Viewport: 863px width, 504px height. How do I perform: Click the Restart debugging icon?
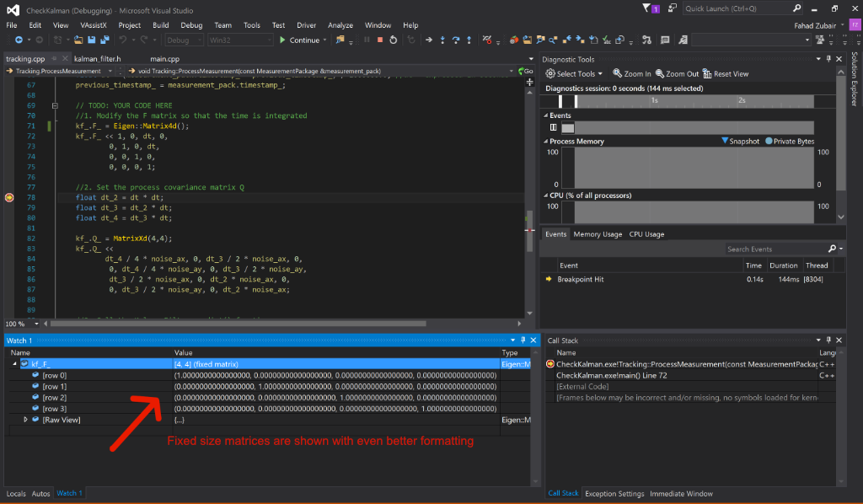[395, 40]
